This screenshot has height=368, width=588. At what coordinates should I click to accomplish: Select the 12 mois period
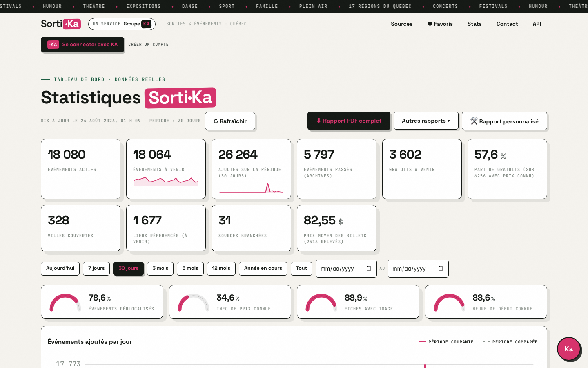click(221, 269)
